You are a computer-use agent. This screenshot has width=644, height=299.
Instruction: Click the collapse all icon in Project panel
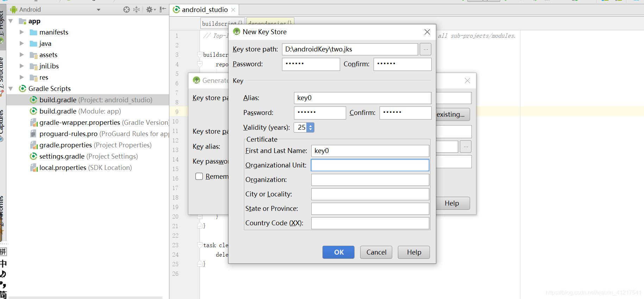137,10
